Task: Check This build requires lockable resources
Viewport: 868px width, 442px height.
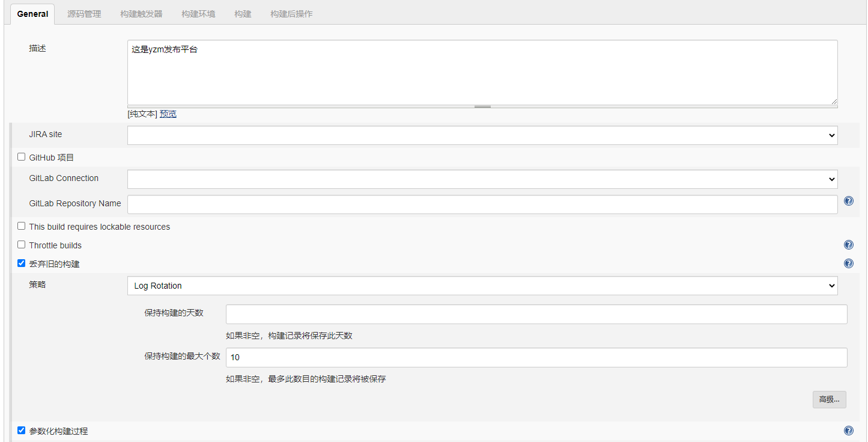Action: 22,226
